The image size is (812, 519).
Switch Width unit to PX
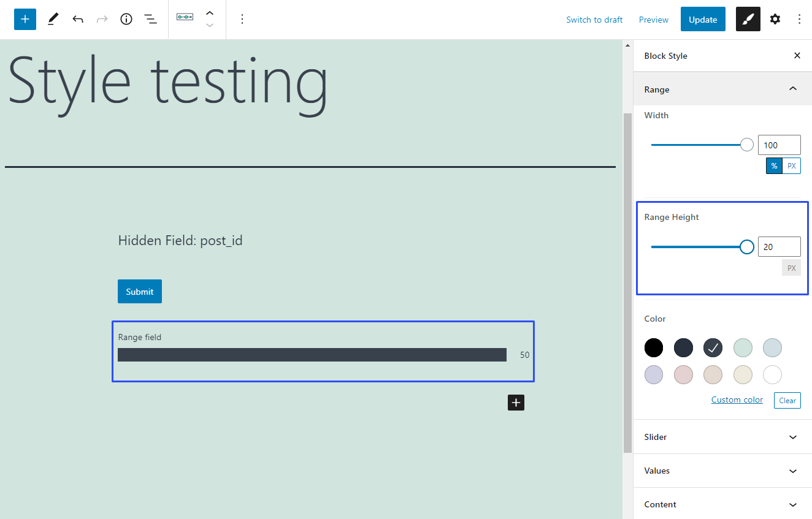pos(791,166)
